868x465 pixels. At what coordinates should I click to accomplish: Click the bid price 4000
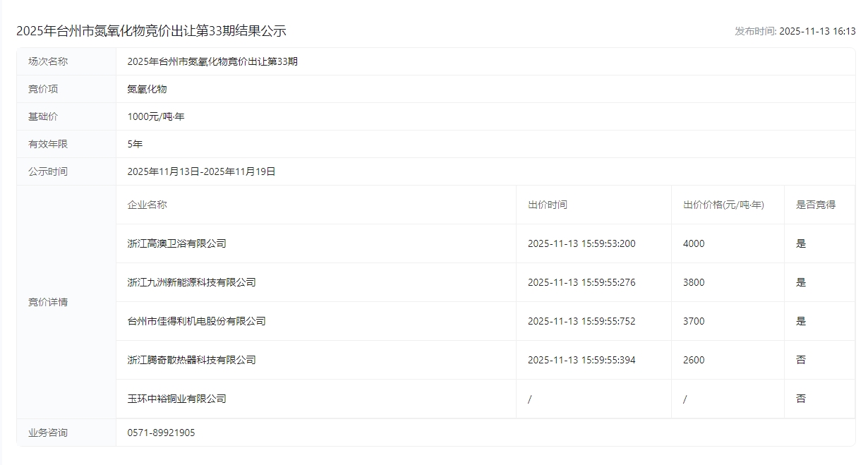694,243
